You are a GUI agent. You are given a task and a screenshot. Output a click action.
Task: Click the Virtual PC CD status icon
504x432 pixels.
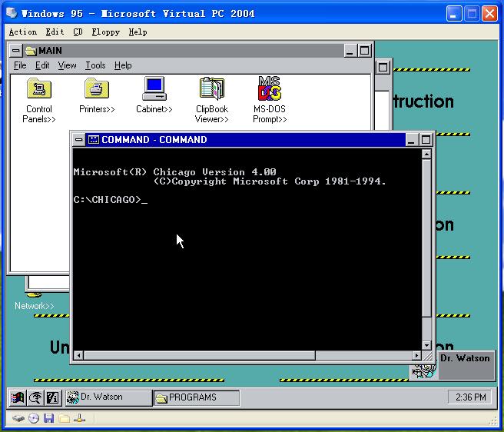point(34,418)
